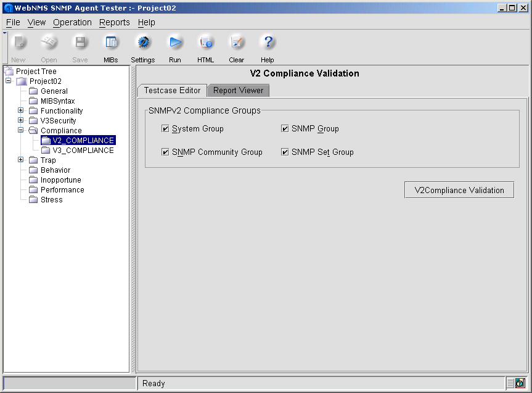Select the General folder icon
This screenshot has width=532, height=393.
click(33, 91)
